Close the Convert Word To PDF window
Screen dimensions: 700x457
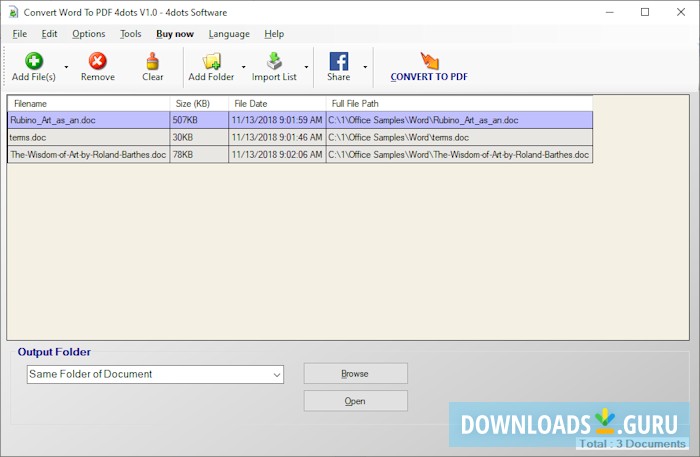click(681, 12)
